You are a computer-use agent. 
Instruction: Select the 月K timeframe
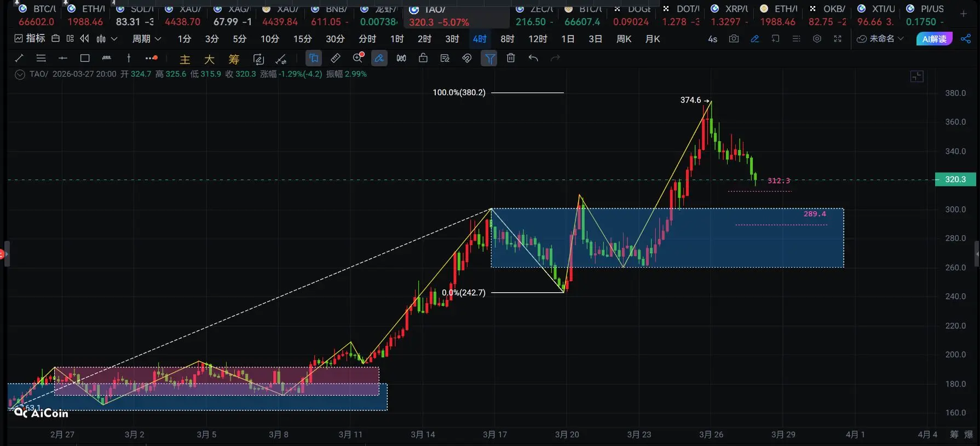click(x=653, y=39)
